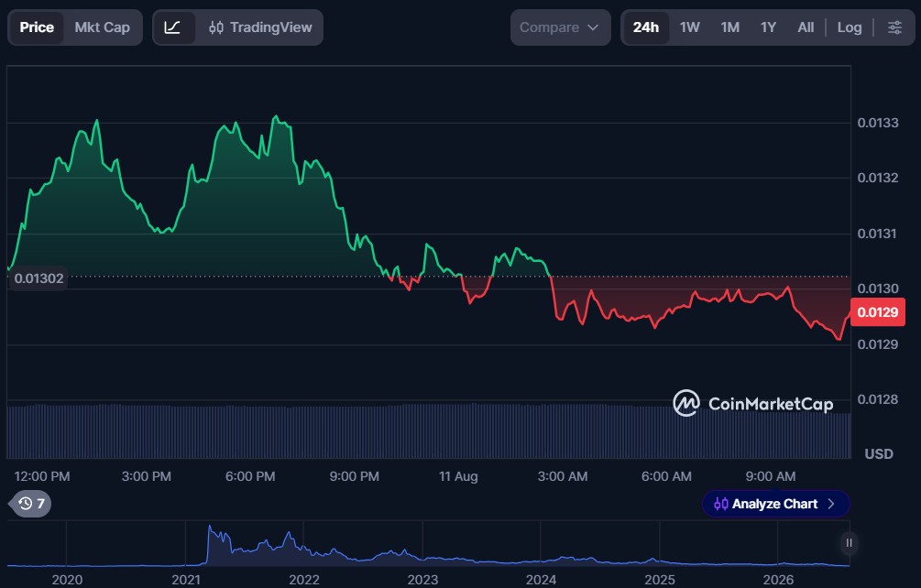Click the 0.01302 opening price label
921x588 pixels.
tap(38, 278)
